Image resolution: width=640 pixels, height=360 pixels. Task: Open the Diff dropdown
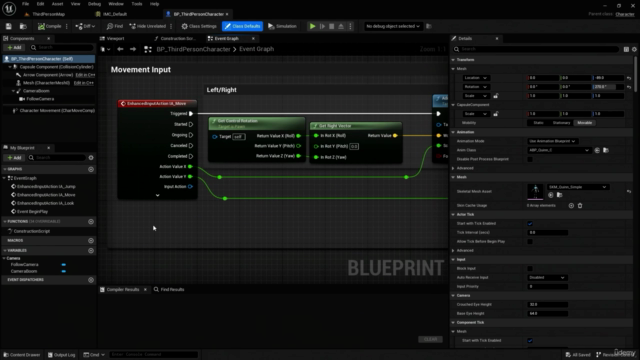pos(85,26)
